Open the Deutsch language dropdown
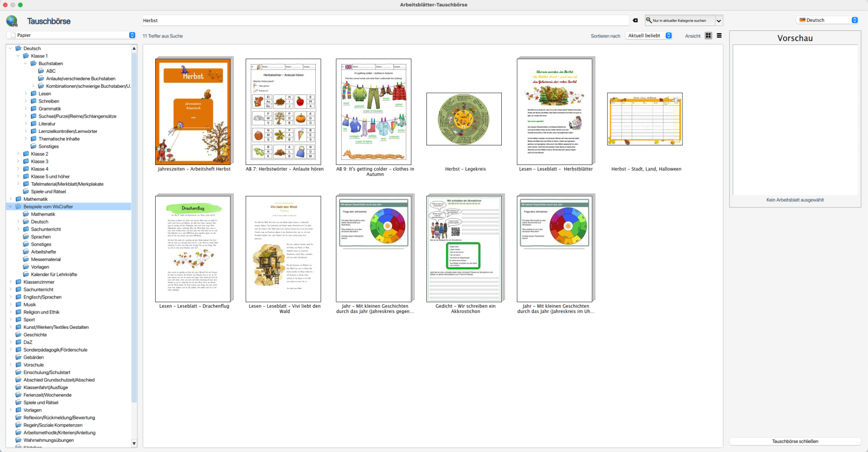The height and width of the screenshot is (452, 868). coord(827,20)
